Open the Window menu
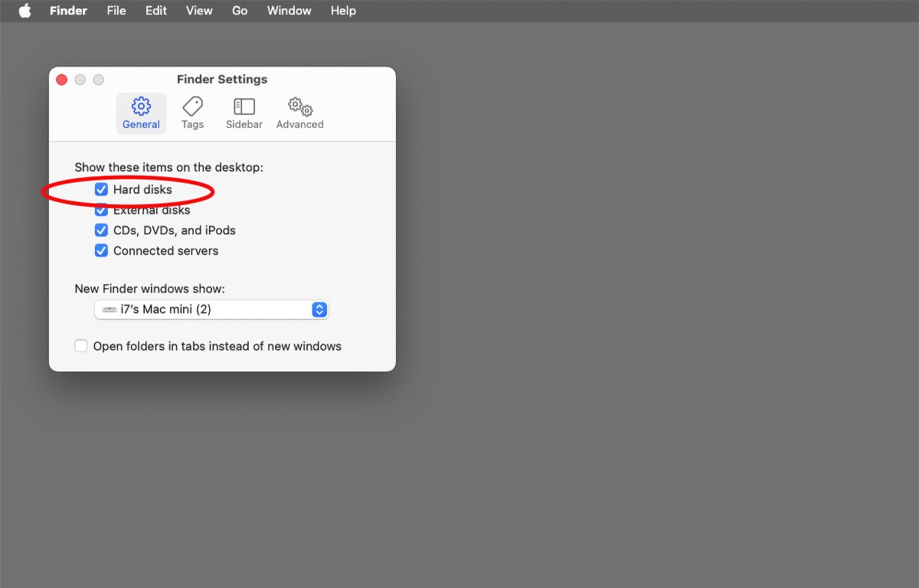Screen dimensions: 919x588 (x=289, y=11)
